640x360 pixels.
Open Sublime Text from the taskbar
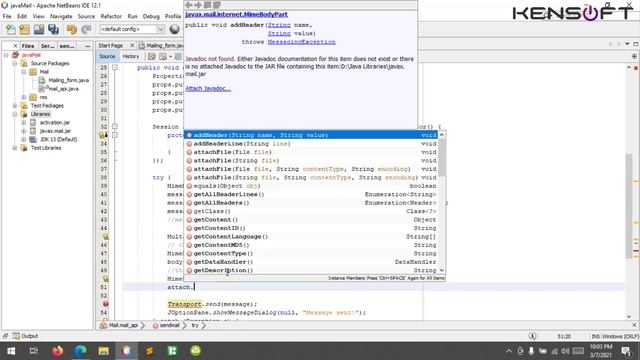[149, 351]
